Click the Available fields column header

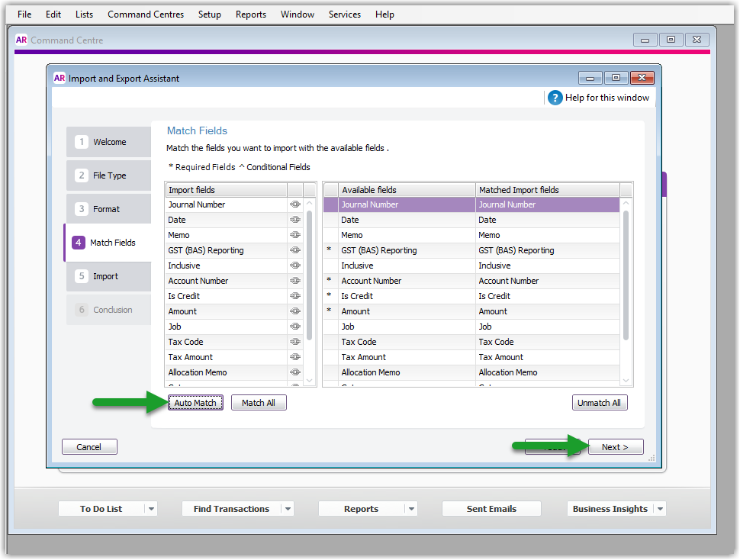click(407, 190)
